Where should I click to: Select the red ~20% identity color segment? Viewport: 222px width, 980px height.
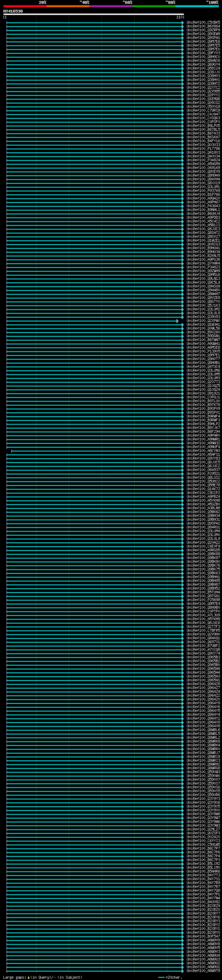coord(25,6)
